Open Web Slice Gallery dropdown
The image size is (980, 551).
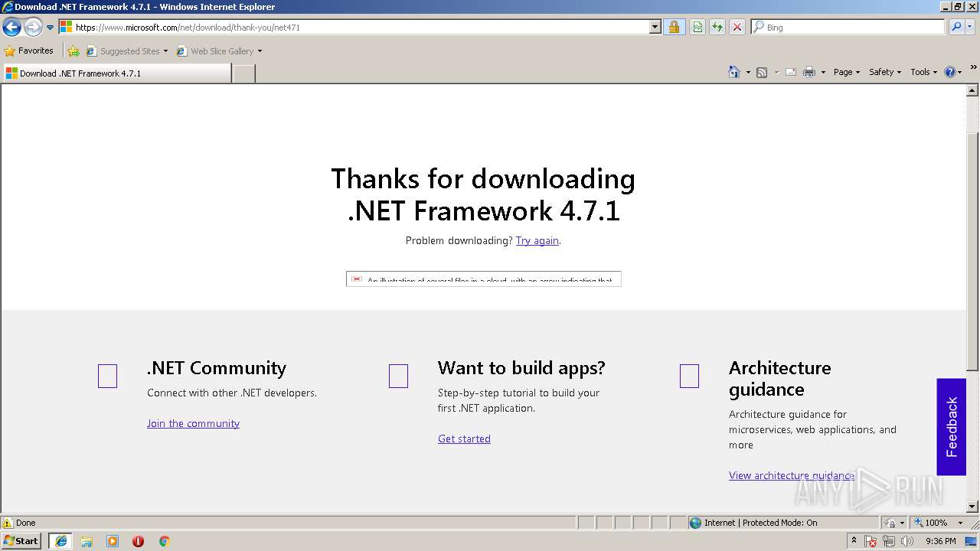click(220, 51)
